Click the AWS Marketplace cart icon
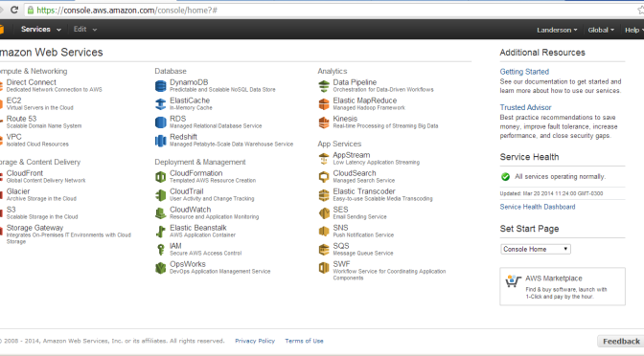The height and width of the screenshot is (356, 644). pos(513,281)
